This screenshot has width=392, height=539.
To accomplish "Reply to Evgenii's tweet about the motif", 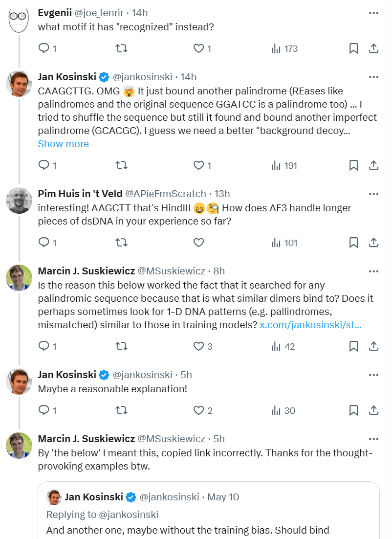I will tap(47, 48).
